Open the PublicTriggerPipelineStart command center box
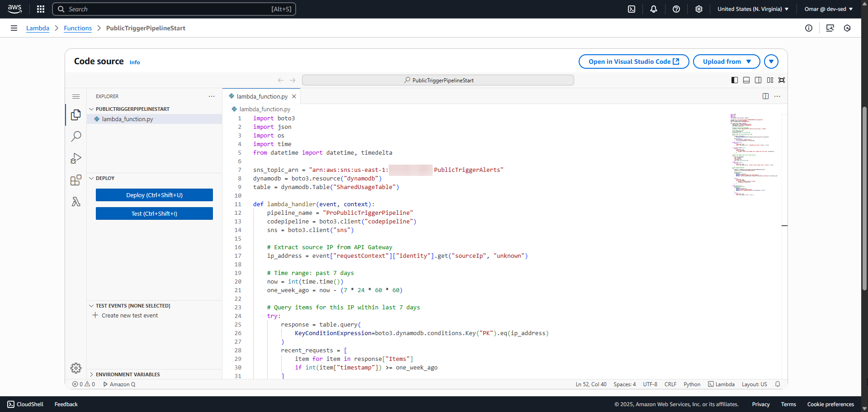The height and width of the screenshot is (412, 868). pos(438,80)
